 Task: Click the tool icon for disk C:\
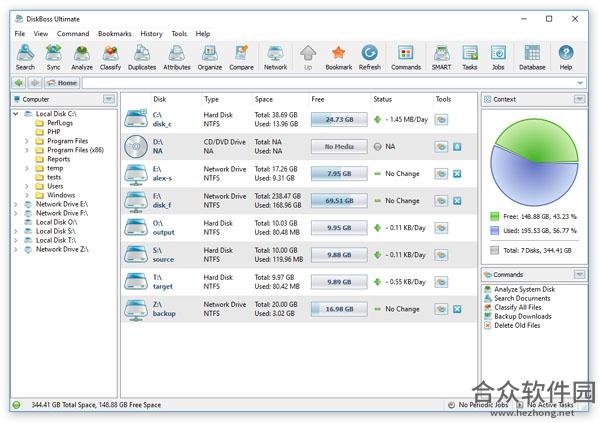pyautogui.click(x=441, y=119)
